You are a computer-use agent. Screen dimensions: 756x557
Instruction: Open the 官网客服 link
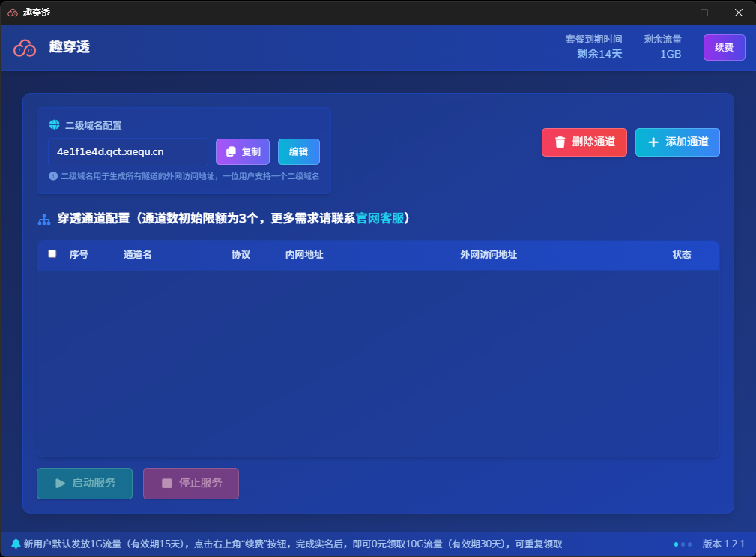coord(379,218)
